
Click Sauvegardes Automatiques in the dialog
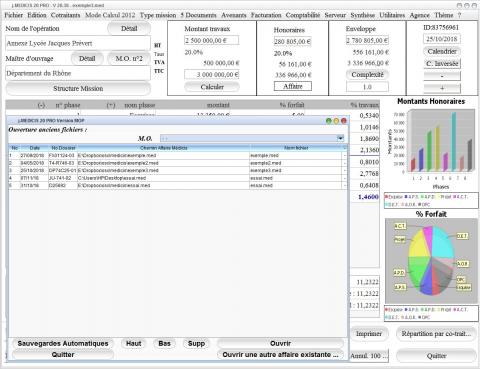tap(63, 343)
